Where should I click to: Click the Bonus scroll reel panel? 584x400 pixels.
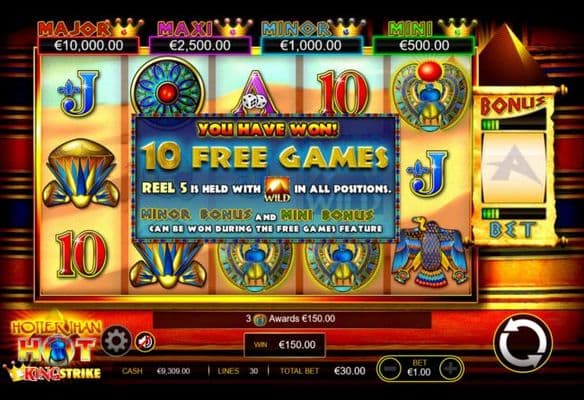pos(515,166)
